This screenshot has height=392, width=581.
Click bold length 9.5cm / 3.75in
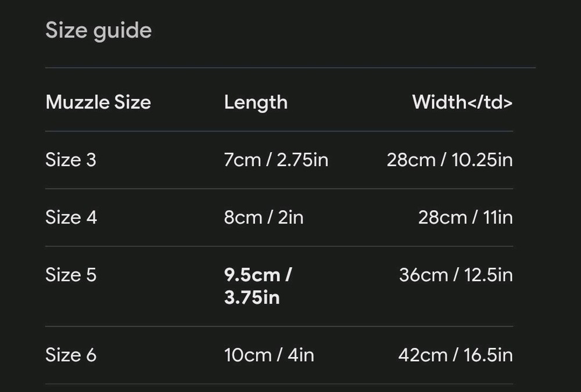257,286
